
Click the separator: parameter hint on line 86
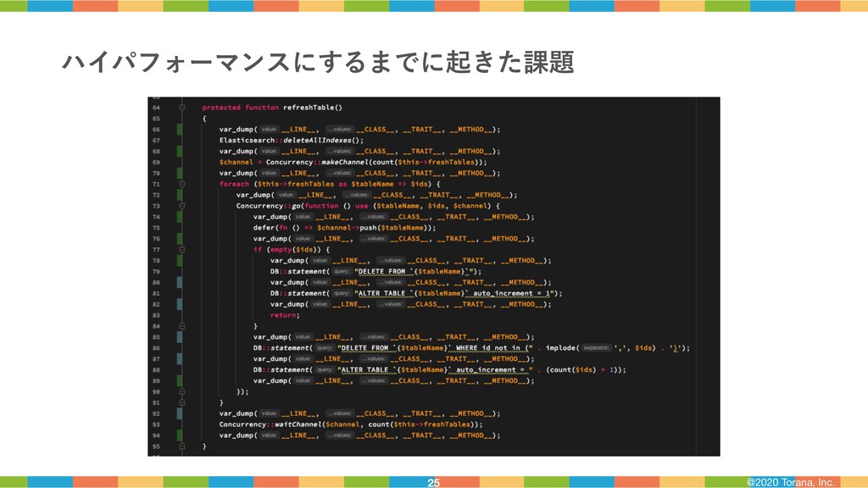[596, 348]
